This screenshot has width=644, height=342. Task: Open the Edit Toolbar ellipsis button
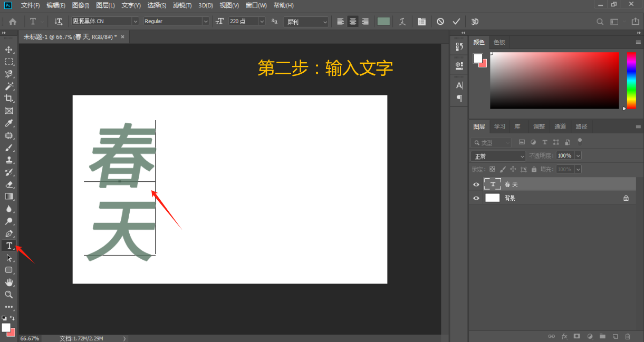tap(9, 307)
